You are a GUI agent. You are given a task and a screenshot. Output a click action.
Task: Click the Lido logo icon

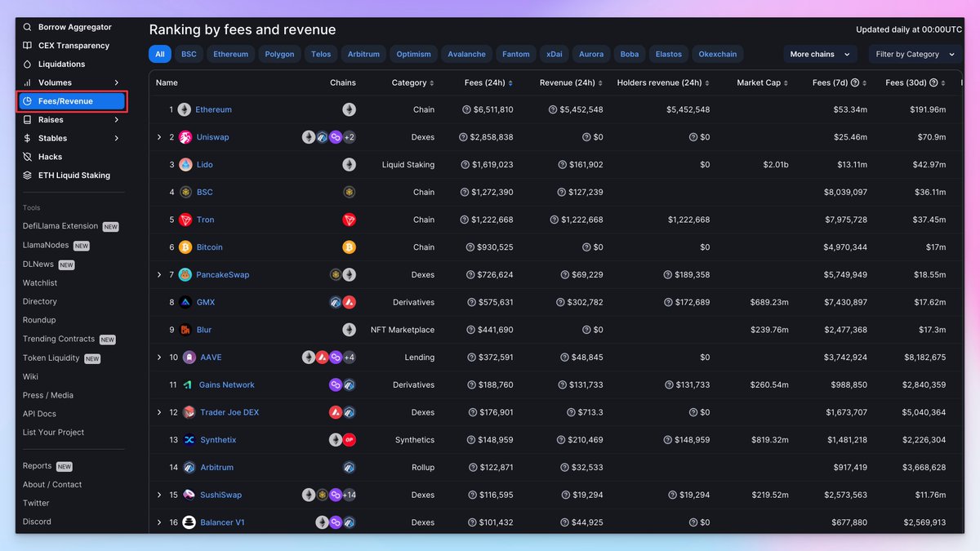pyautogui.click(x=185, y=164)
